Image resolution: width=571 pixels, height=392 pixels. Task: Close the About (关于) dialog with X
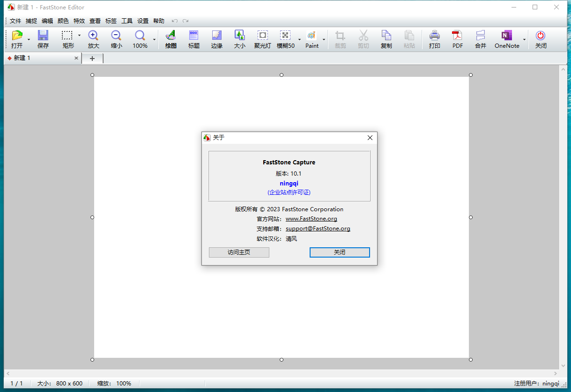(370, 138)
